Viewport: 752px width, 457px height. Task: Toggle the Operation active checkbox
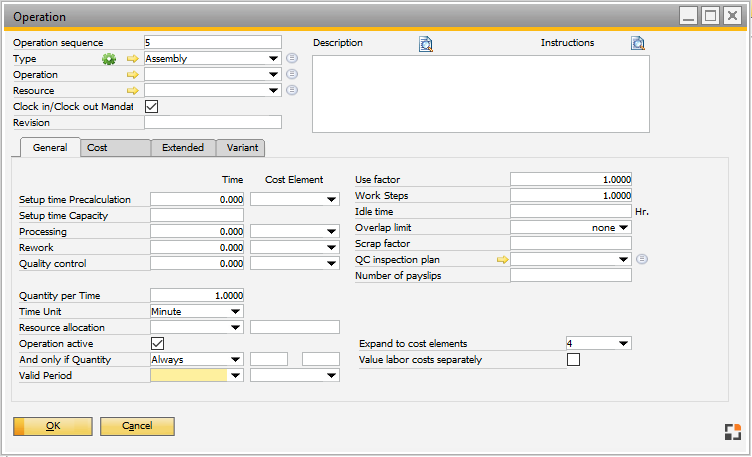(x=157, y=343)
